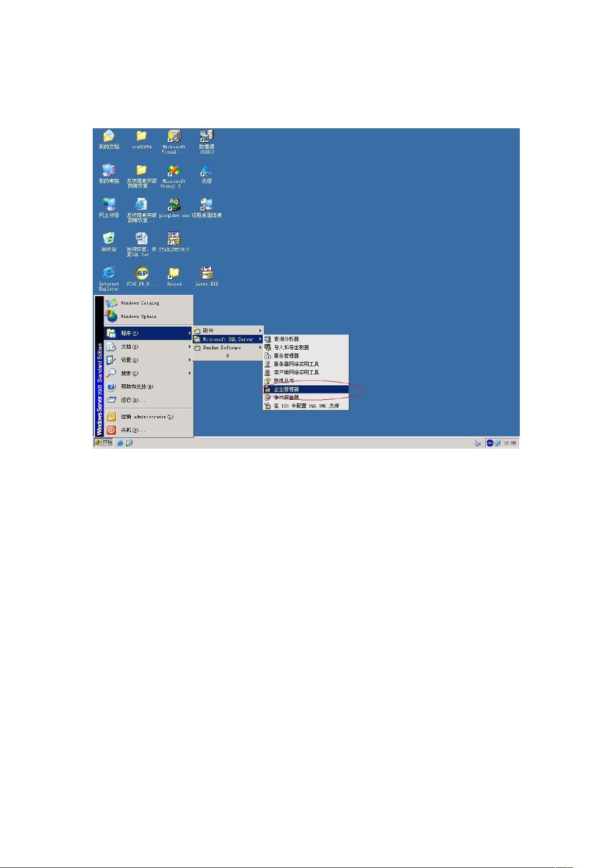The image size is (614, 868).
Task: Click Internet Explorer quick launch icon in taskbar
Action: pyautogui.click(x=120, y=442)
